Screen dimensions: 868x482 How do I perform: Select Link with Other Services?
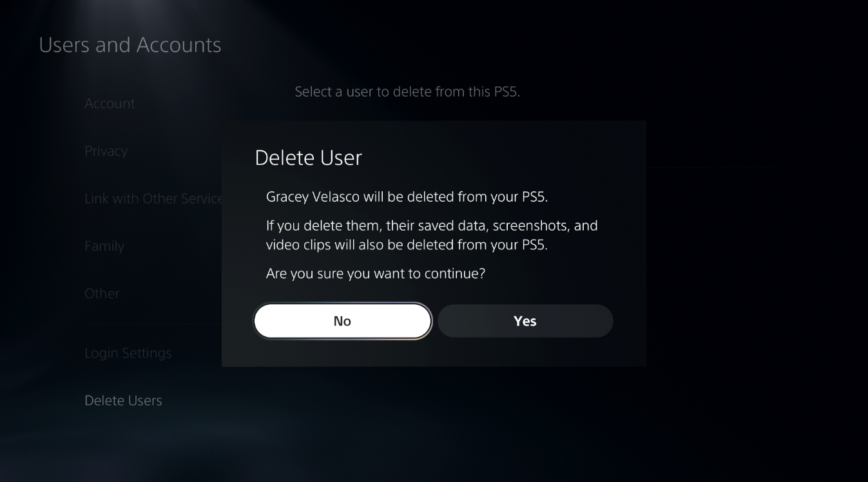(153, 198)
